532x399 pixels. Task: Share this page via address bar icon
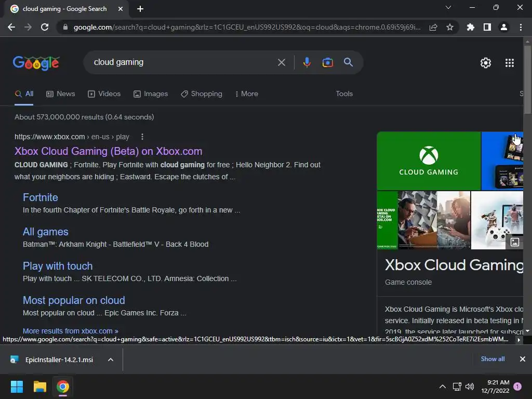433,27
